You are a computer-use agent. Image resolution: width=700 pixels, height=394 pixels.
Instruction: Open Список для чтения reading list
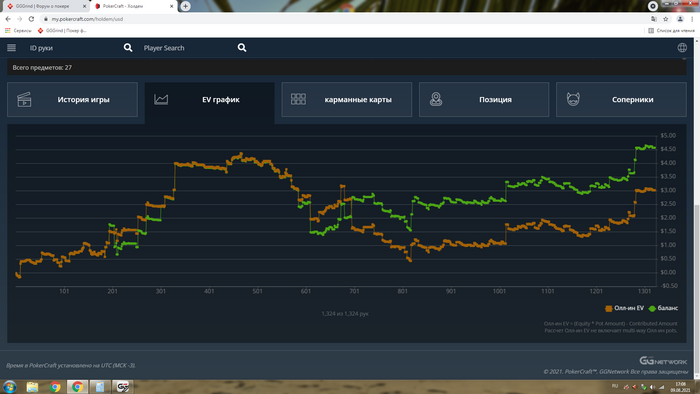[x=671, y=31]
